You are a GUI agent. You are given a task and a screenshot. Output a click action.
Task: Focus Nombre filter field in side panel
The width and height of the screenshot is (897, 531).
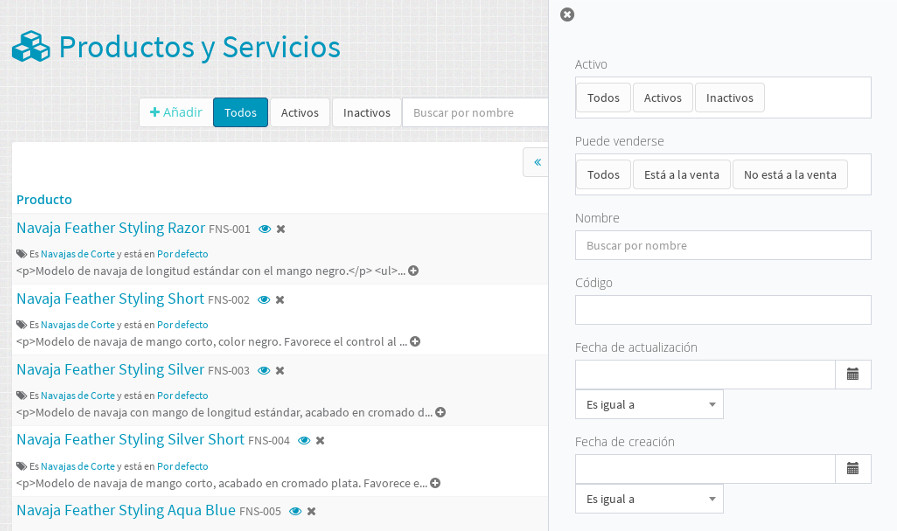pos(723,245)
